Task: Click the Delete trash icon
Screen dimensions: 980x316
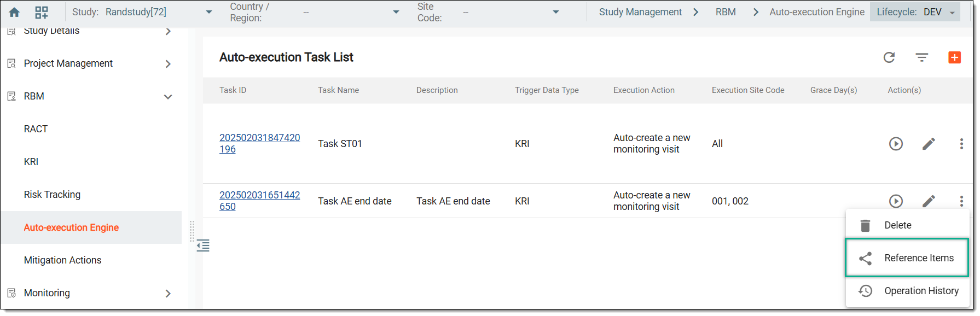Action: click(865, 225)
